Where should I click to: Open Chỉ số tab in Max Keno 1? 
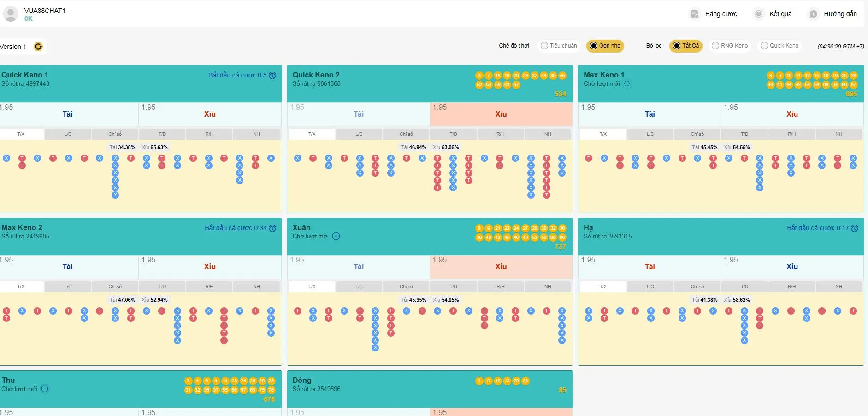697,134
